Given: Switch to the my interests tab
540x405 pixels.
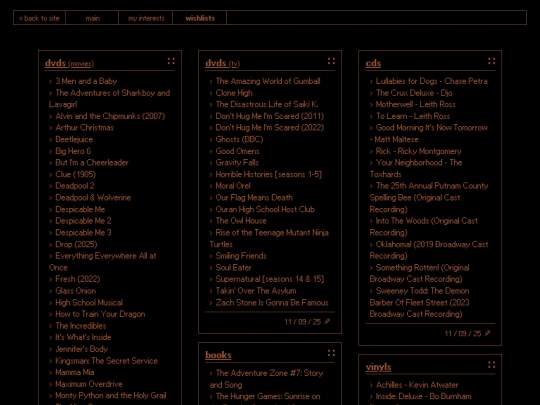Looking at the screenshot, I should pyautogui.click(x=146, y=18).
